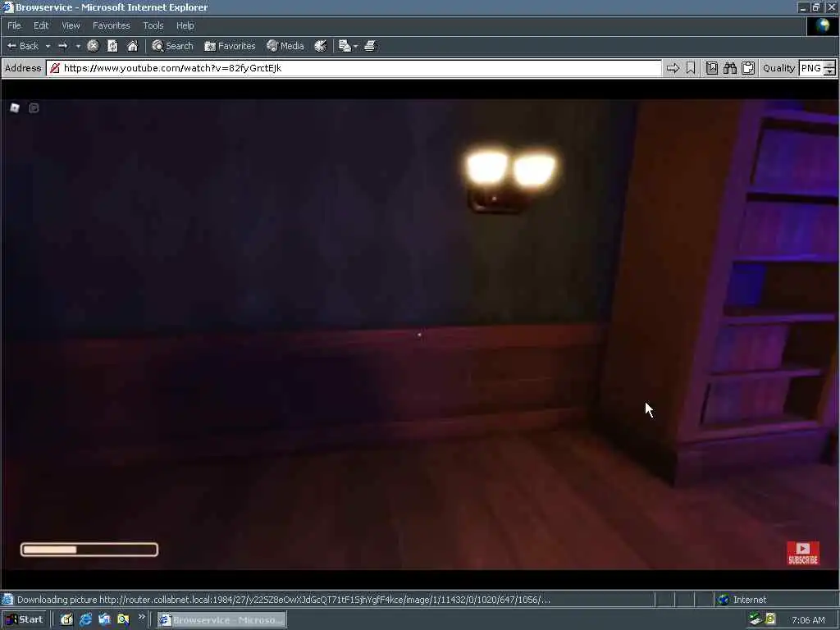Click the network connection tray icon

(756, 620)
